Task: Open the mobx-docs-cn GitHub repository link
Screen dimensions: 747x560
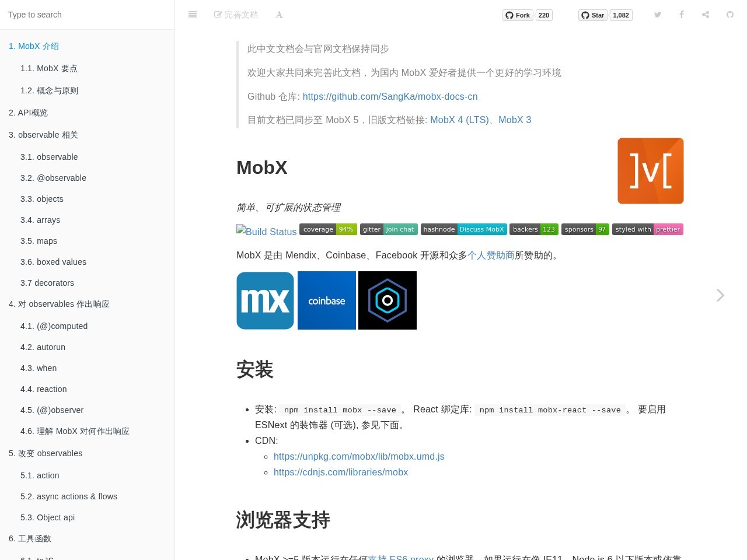Action: (390, 96)
